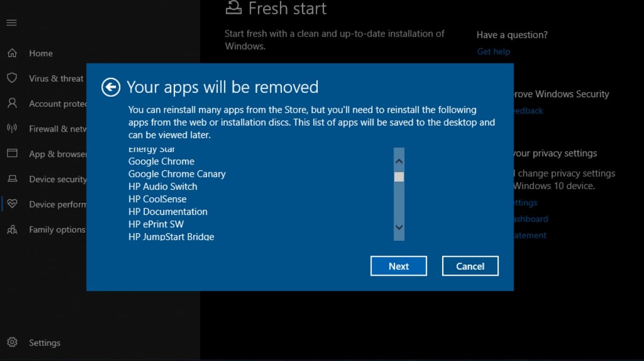Cancel the Fresh start dialog
Screen dimensions: 644x361
point(470,266)
